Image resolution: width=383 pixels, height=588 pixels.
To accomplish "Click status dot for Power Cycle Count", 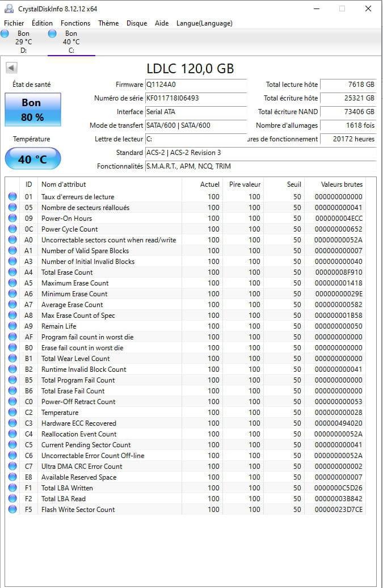I will coord(12,229).
